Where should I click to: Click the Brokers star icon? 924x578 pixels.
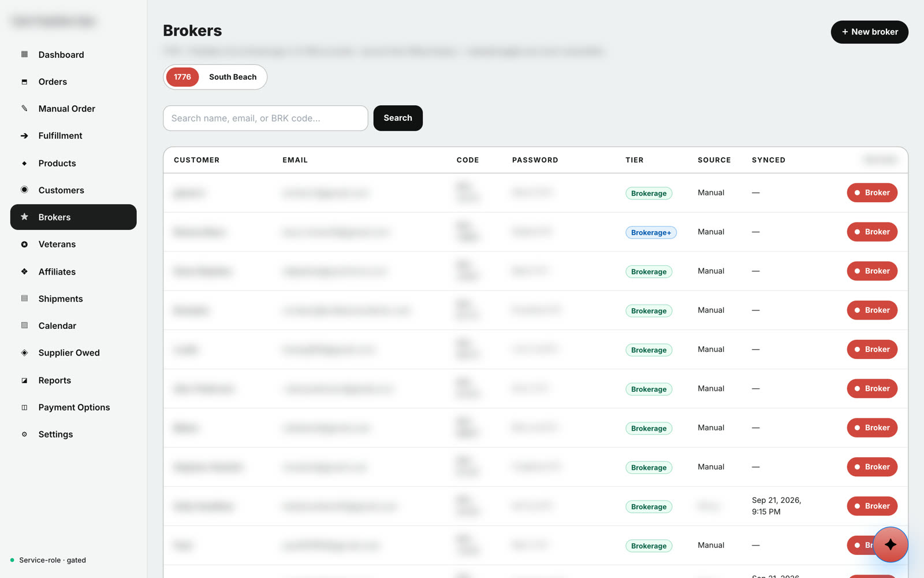(x=24, y=217)
